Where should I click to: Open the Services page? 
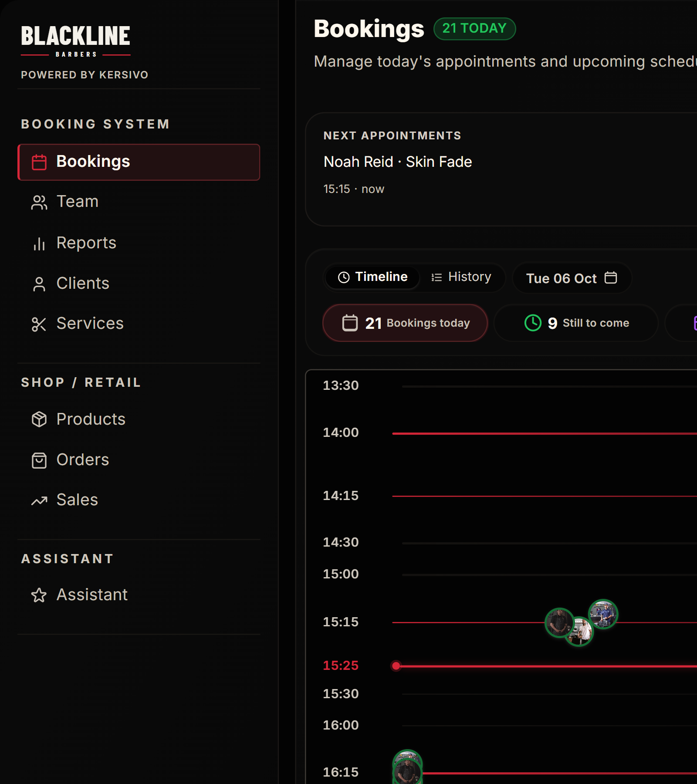pos(139,324)
